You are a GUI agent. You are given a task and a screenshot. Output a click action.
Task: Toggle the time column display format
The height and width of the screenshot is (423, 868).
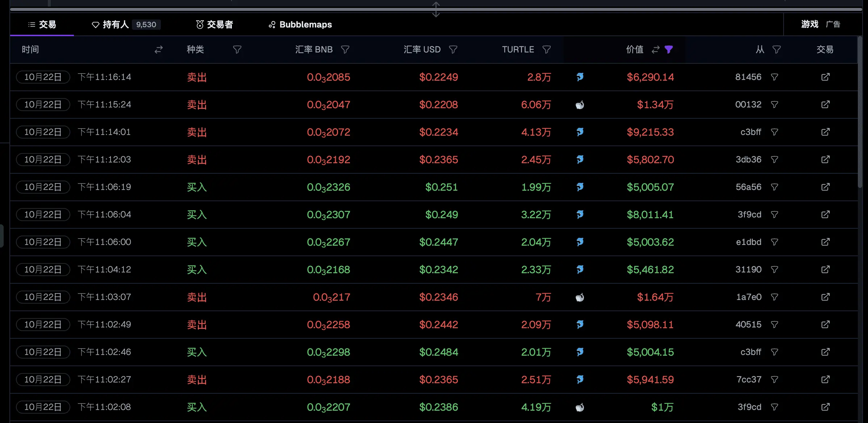click(159, 50)
